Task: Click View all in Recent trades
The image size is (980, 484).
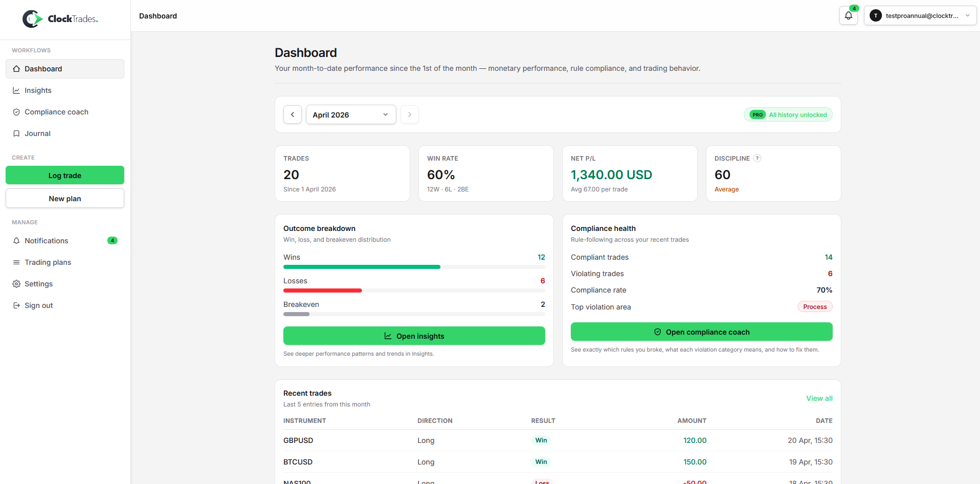Action: click(819, 398)
